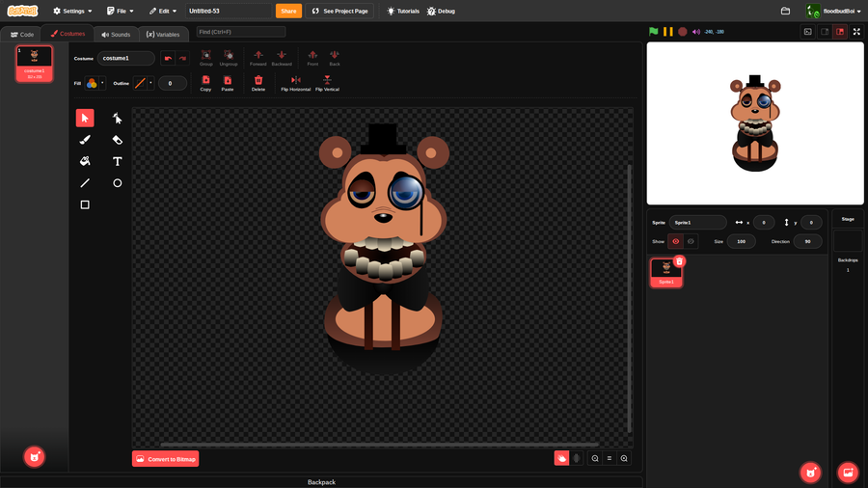Click the outline width number field

[x=173, y=83]
